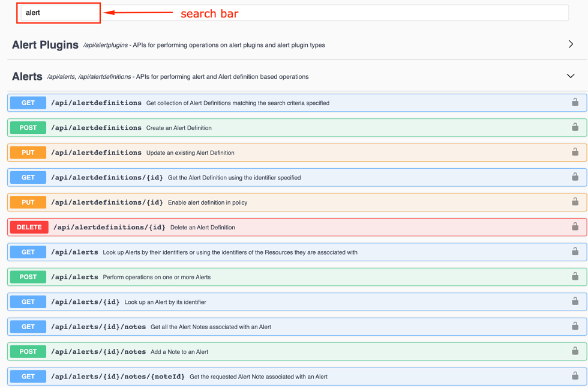The height and width of the screenshot is (388, 588).
Task: Expand PUT Update an existing Alert Definition
Action: 297,153
